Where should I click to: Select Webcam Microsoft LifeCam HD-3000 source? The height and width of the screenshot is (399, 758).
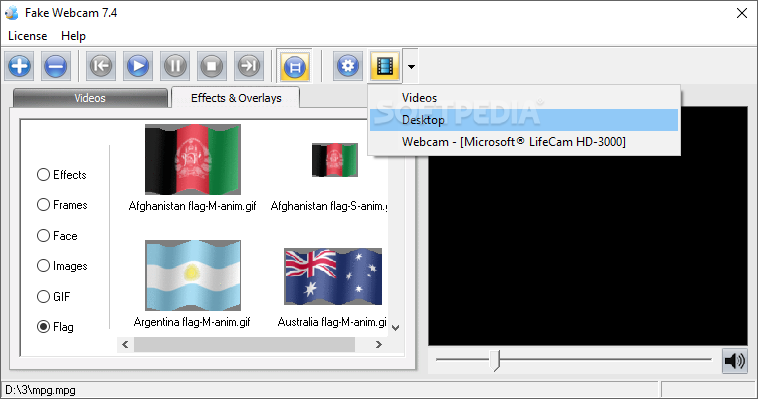pyautogui.click(x=524, y=142)
